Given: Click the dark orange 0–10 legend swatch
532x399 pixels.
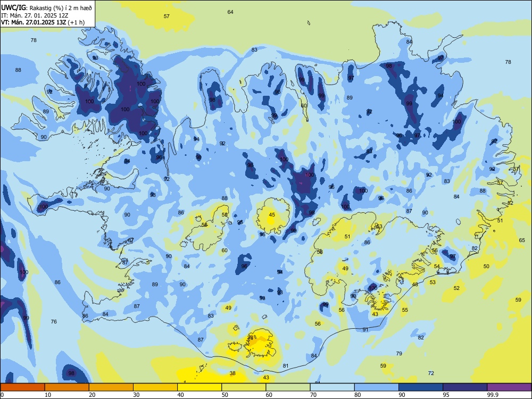Looking at the screenshot, I should [22, 387].
